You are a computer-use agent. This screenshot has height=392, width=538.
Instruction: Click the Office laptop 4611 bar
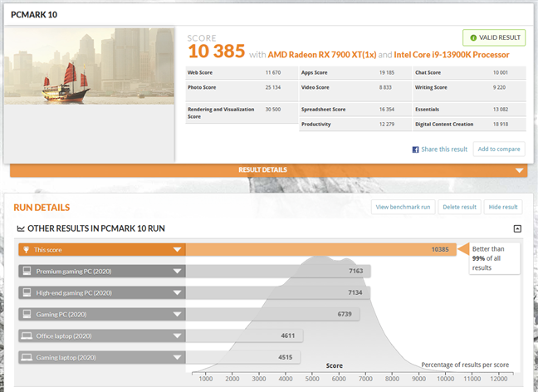244,336
